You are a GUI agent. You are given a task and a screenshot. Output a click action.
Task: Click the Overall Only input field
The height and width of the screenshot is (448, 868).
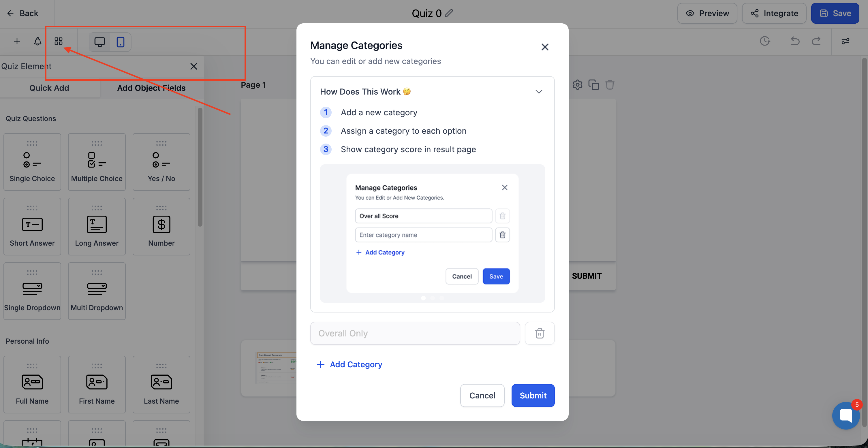click(415, 333)
